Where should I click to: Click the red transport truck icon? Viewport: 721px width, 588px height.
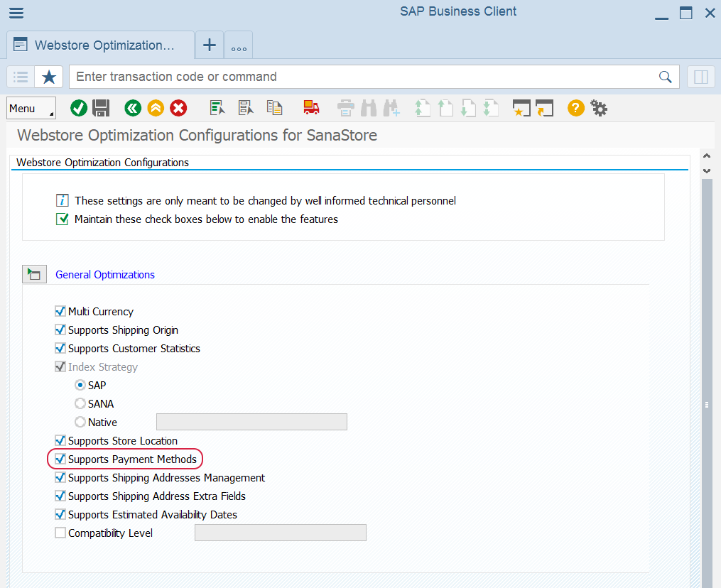click(x=311, y=108)
